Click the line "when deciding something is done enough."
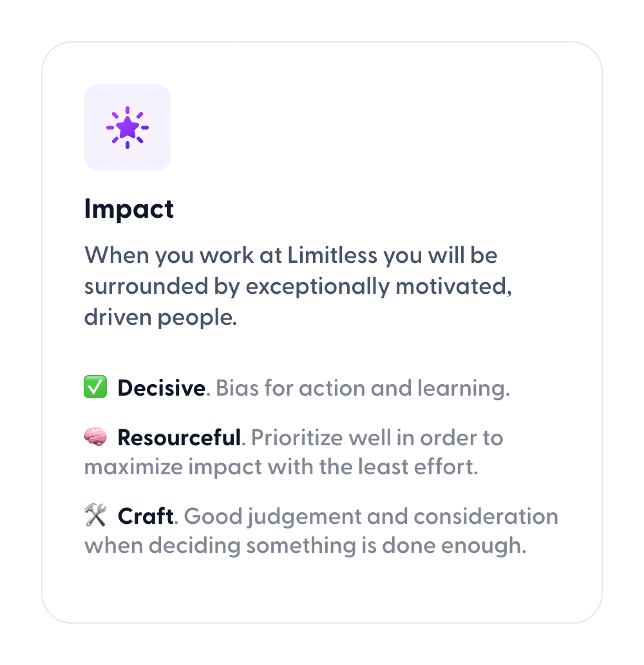 (305, 545)
